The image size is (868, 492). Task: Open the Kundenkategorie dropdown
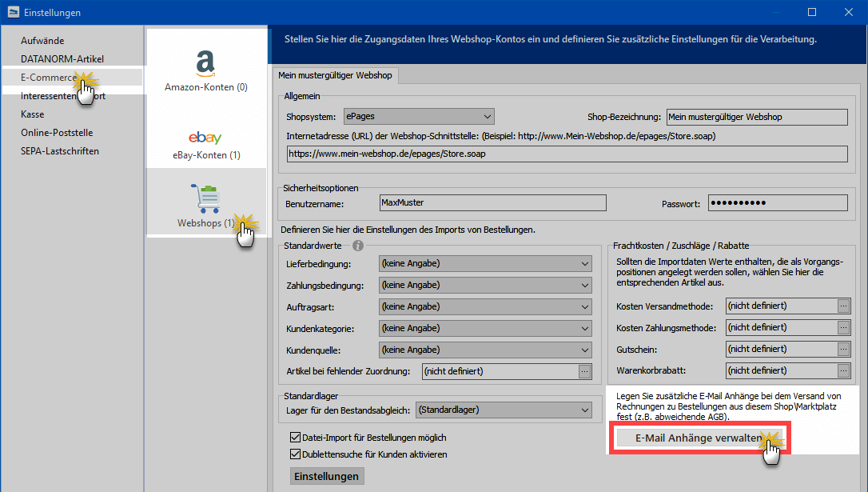click(x=485, y=329)
